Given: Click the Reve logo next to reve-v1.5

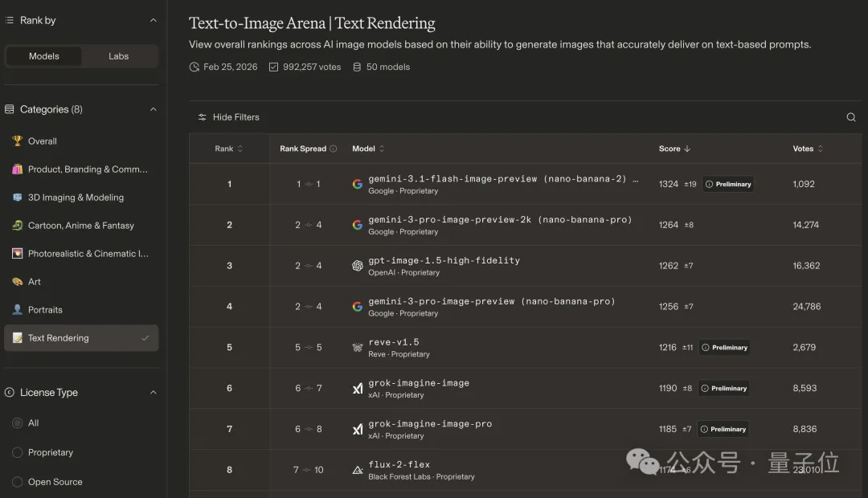Looking at the screenshot, I should point(358,348).
